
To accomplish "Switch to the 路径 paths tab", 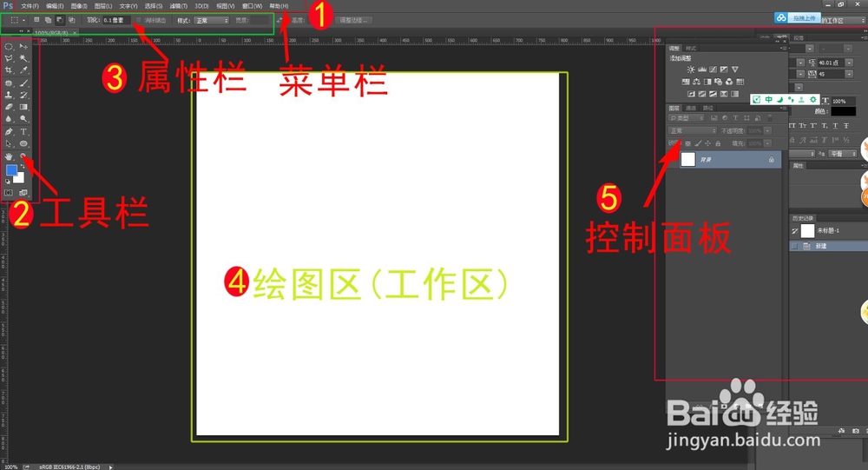I will coord(708,108).
